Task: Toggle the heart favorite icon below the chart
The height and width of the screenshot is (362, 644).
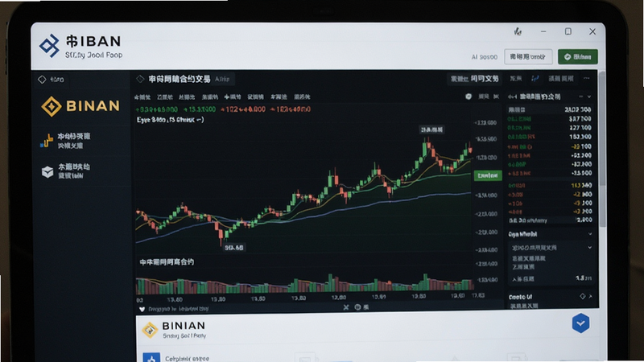Action: click(142, 309)
